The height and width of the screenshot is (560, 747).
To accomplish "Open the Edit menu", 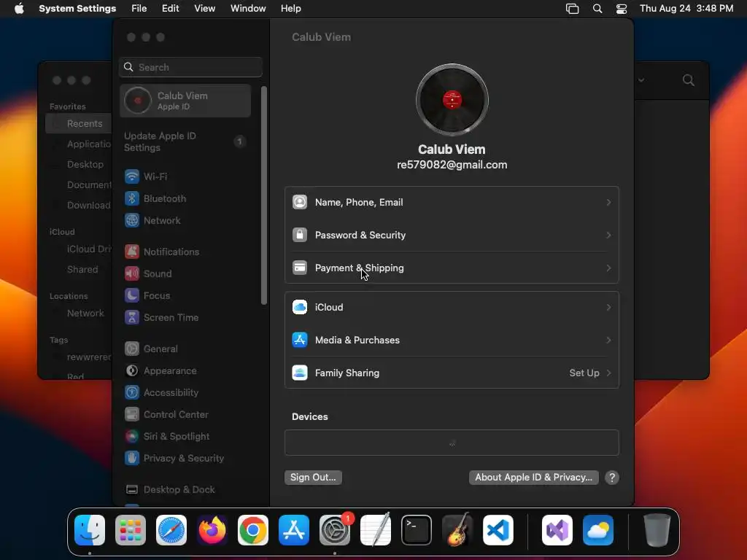I will 170,9.
